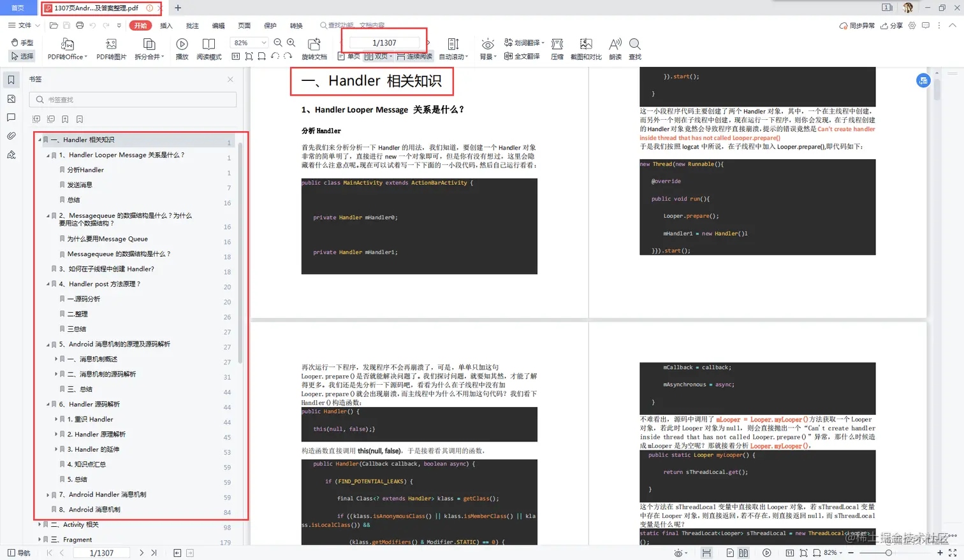Select the Hand tool (手型)
Viewport: 964px width, 560px height.
click(22, 43)
